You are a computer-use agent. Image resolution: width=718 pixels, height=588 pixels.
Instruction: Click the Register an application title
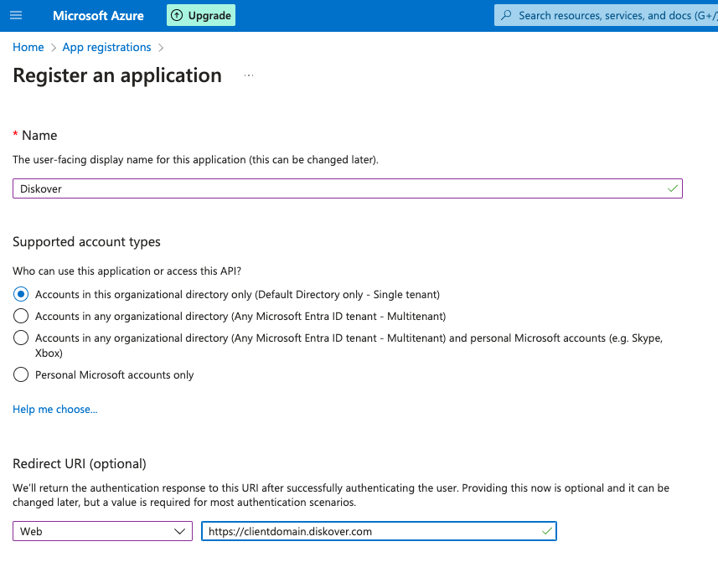point(117,75)
